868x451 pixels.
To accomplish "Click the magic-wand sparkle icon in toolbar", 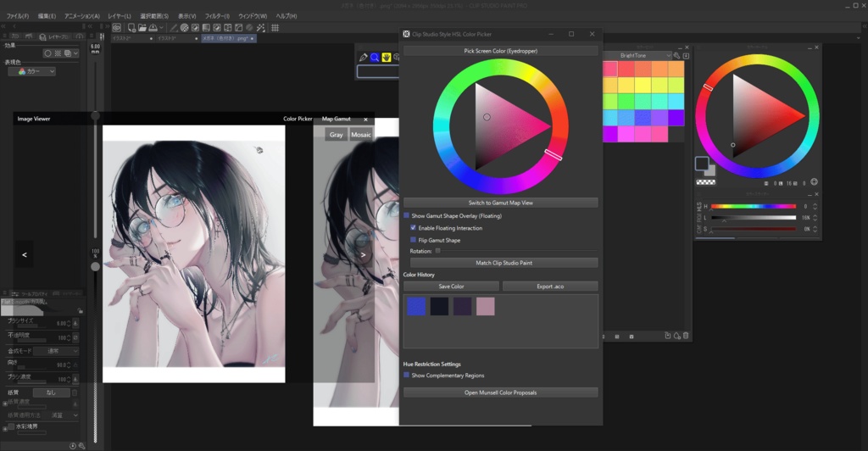I will 261,28.
